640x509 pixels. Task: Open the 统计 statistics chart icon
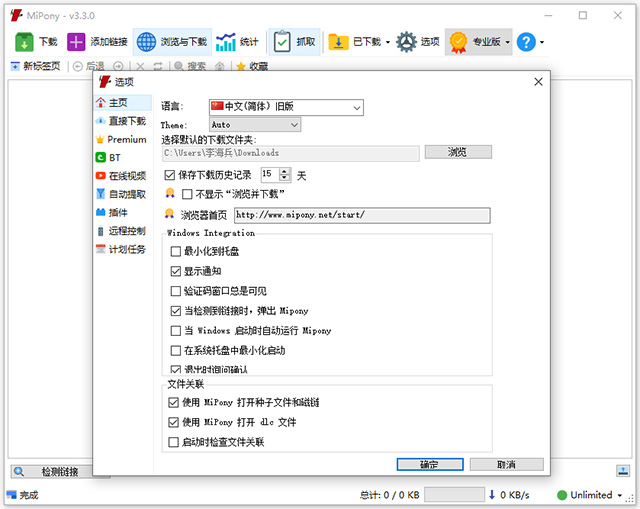coord(226,42)
